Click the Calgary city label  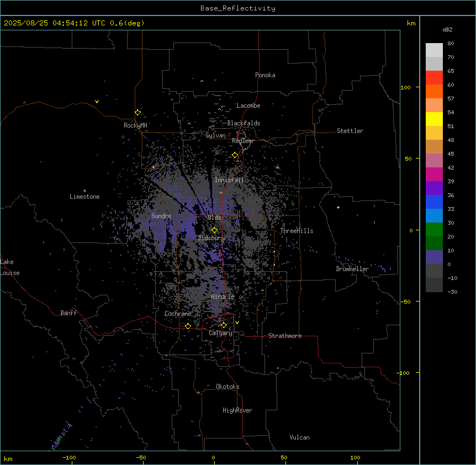[x=220, y=333]
